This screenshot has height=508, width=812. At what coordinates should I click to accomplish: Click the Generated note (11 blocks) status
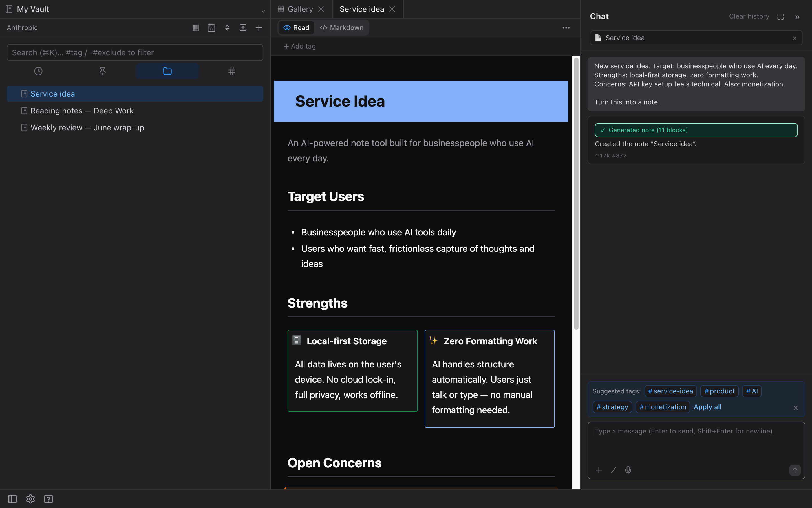coord(696,130)
